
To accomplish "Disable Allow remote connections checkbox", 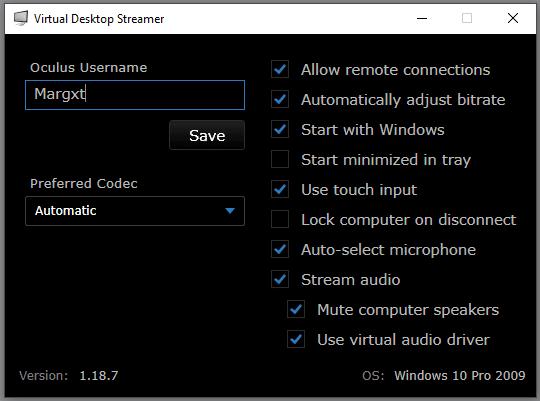I will click(x=280, y=69).
